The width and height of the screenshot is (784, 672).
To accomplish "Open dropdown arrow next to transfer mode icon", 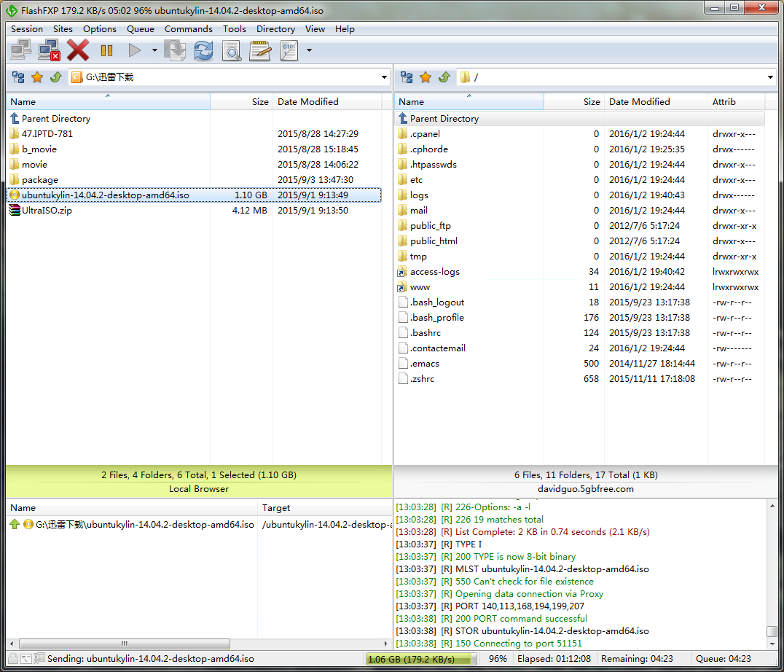I will [x=309, y=50].
